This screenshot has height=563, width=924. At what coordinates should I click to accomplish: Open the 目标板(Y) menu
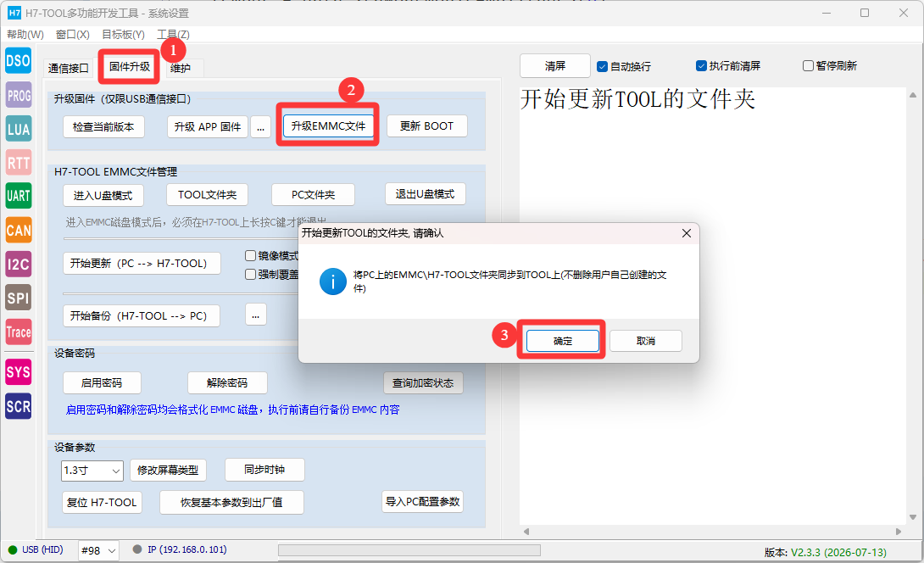coord(123,35)
